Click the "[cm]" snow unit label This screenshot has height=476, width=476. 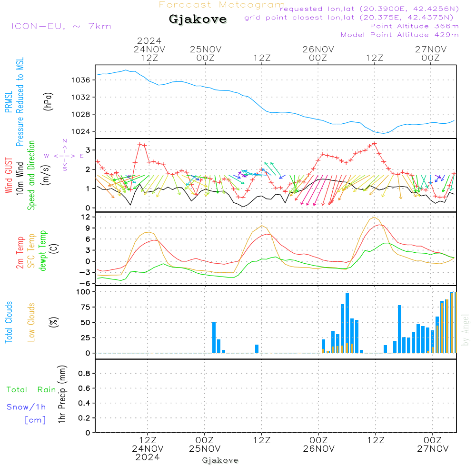coord(35,420)
